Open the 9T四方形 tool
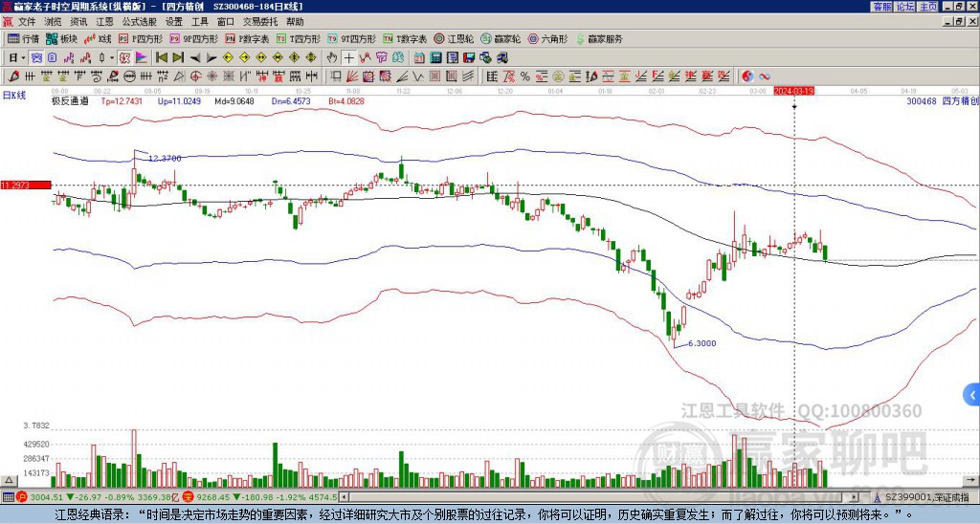980x524 pixels. 352,38
